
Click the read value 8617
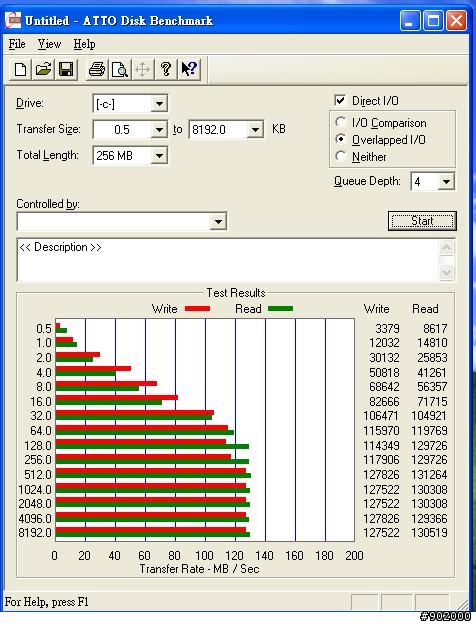click(435, 329)
